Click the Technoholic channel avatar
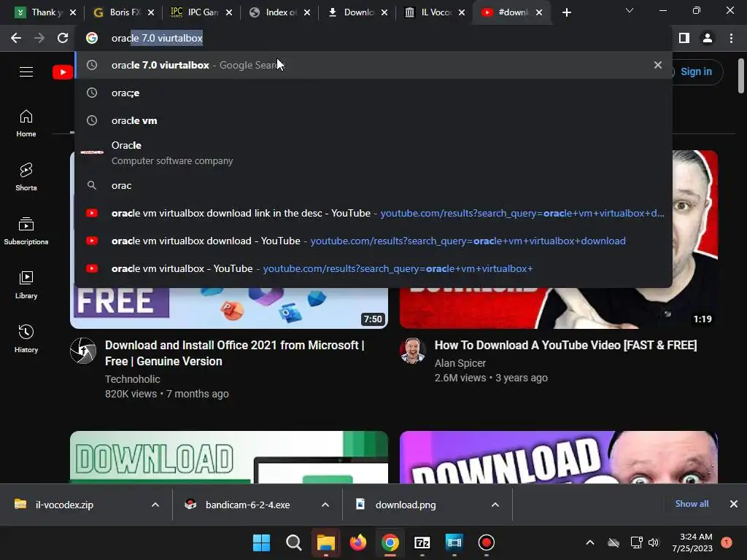Screen dimensions: 747x560 click(x=83, y=351)
